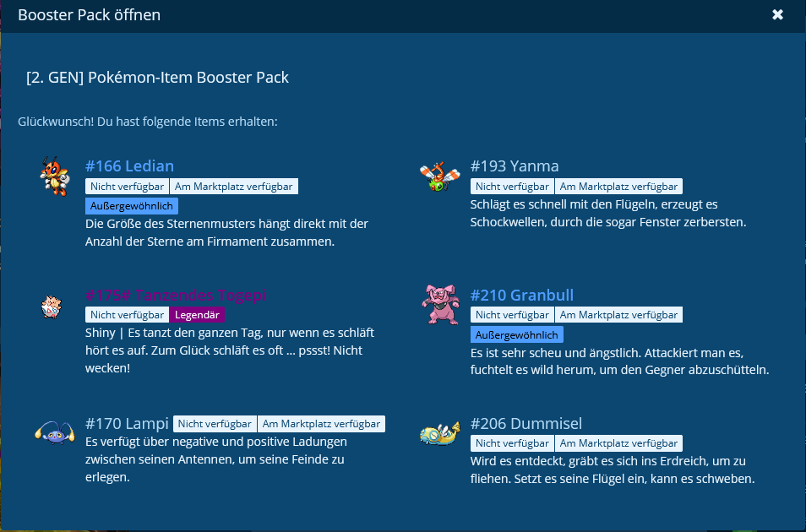Click the Granbull Pokémon sprite icon
Image resolution: width=806 pixels, height=532 pixels.
click(x=440, y=304)
